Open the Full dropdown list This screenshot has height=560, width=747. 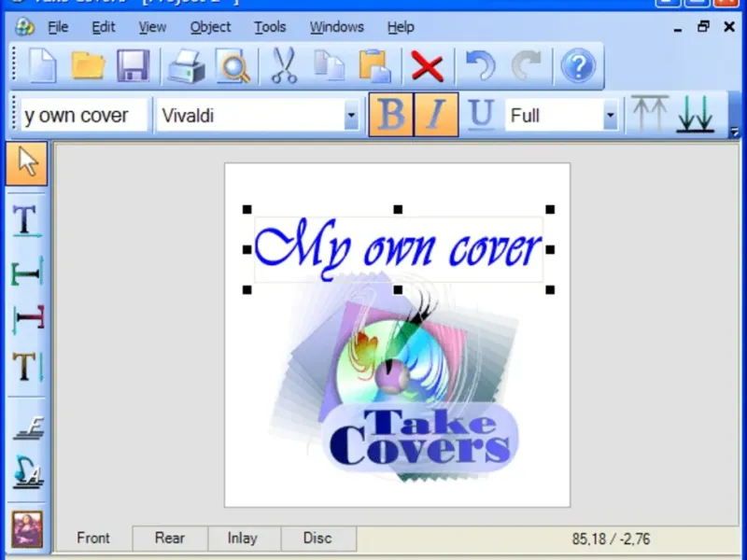610,115
